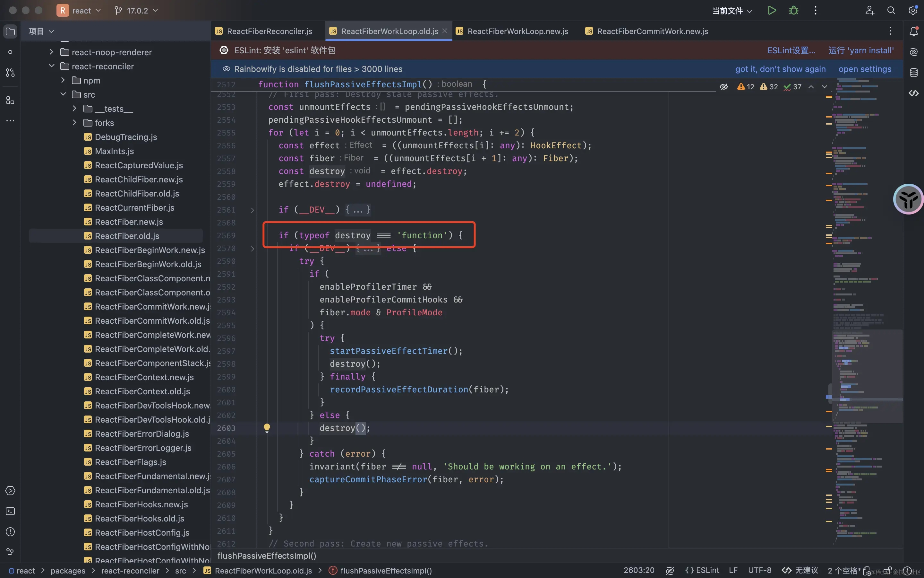This screenshot has height=578, width=924.
Task: Run the current file
Action: pyautogui.click(x=772, y=10)
